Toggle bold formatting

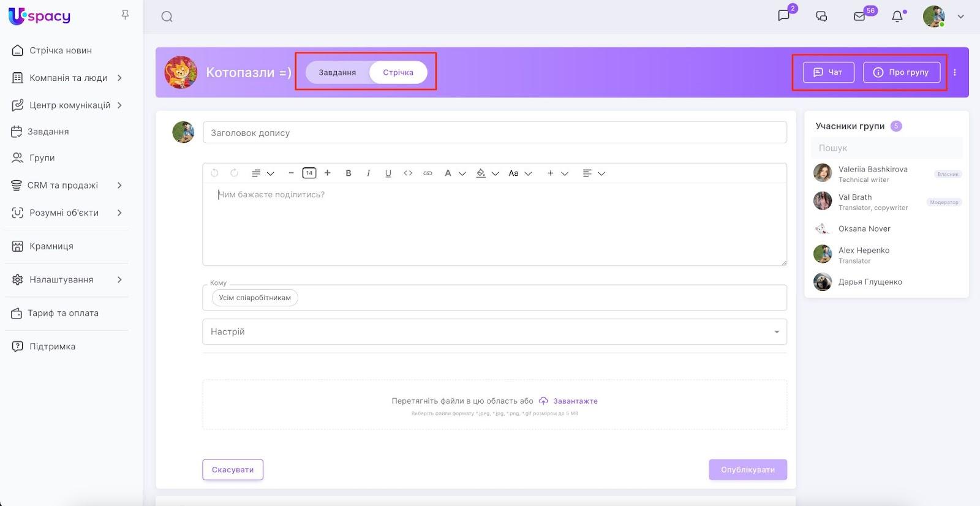coord(349,173)
